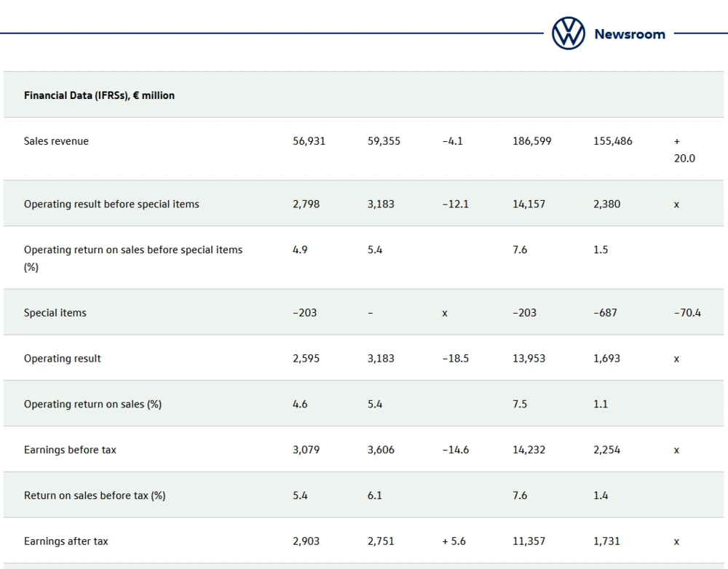Click the Return on sales before tax label
This screenshot has height=569, width=728.
[95, 496]
